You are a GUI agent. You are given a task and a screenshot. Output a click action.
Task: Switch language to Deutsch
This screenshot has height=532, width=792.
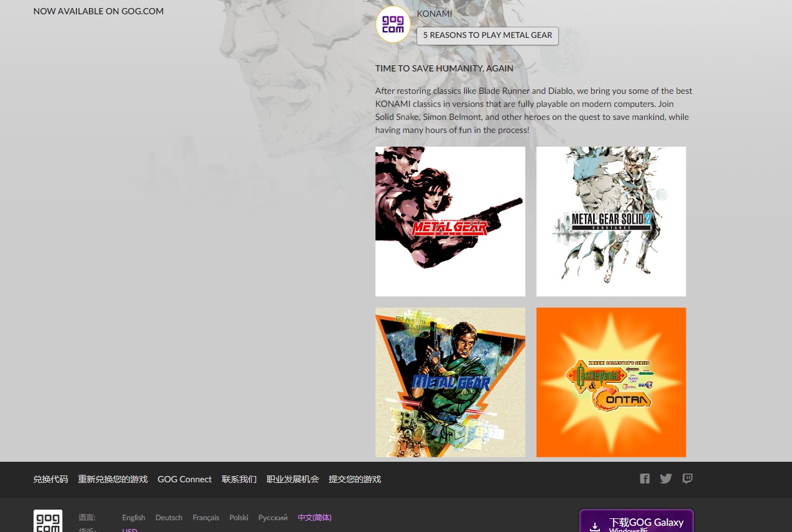pyautogui.click(x=169, y=518)
